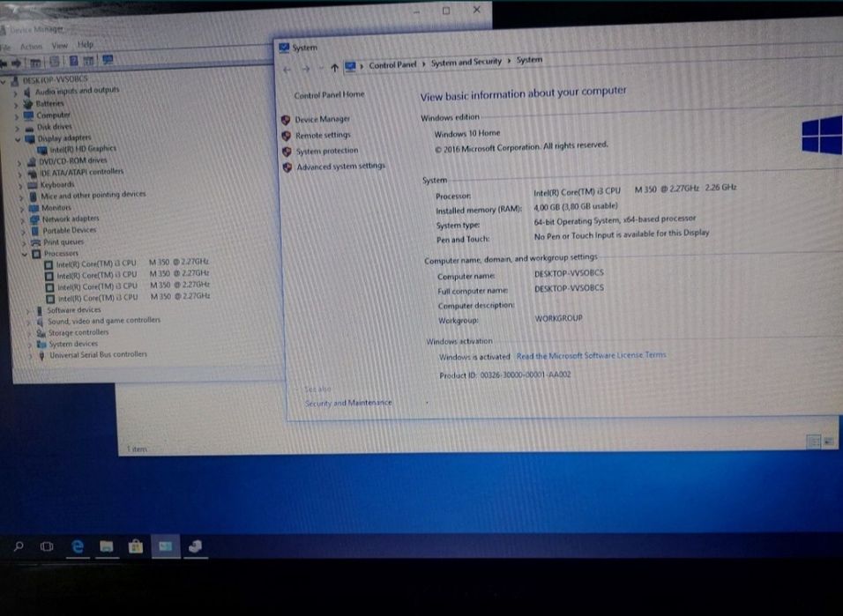The width and height of the screenshot is (843, 616).
Task: Click the shield icon beside Remote settings
Action: pyautogui.click(x=287, y=136)
